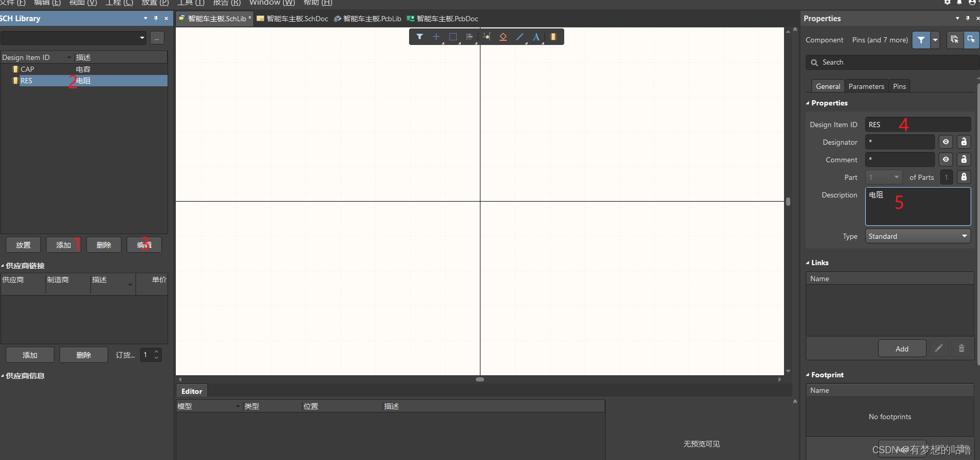980x460 pixels.
Task: Focus the Properties Search field
Action: point(893,63)
